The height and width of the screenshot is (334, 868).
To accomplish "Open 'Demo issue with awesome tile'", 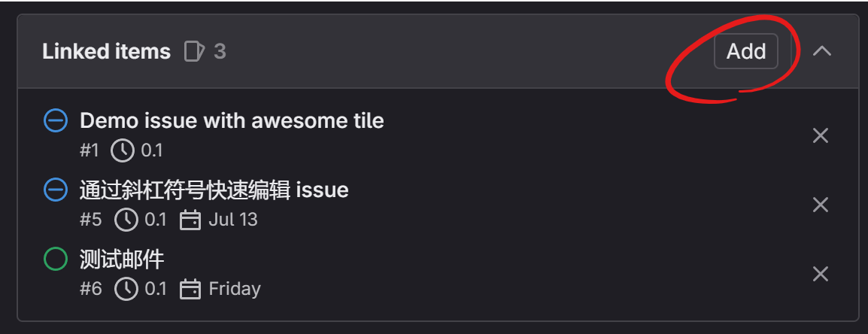I will coord(232,120).
